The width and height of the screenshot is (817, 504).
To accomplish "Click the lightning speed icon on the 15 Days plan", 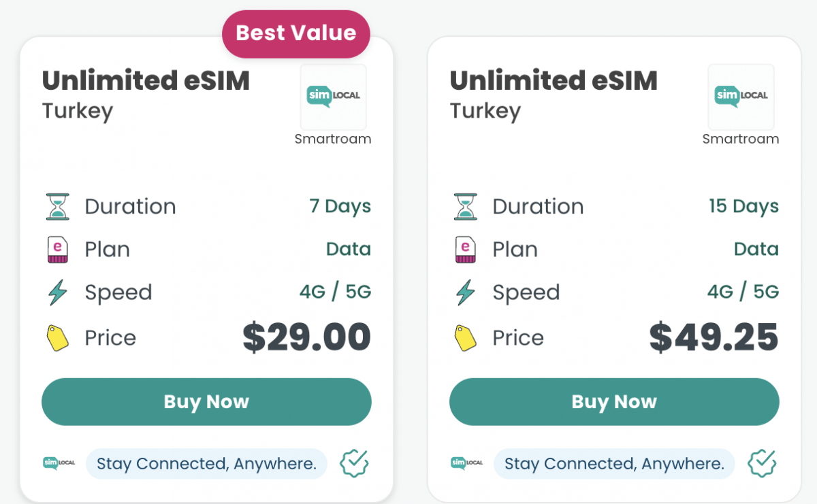I will (x=466, y=292).
